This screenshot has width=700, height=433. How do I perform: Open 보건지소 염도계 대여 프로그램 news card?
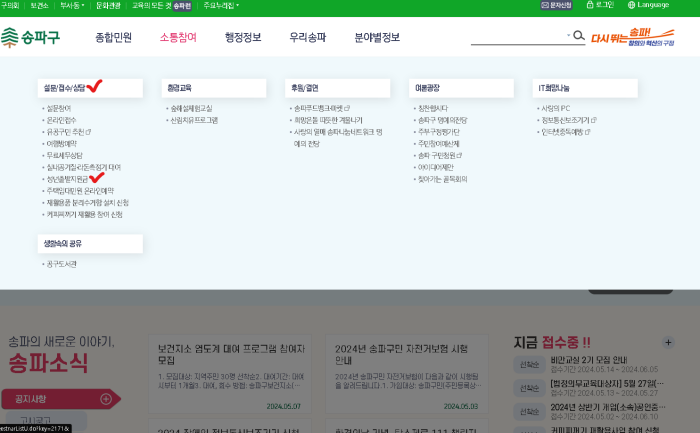tap(229, 374)
